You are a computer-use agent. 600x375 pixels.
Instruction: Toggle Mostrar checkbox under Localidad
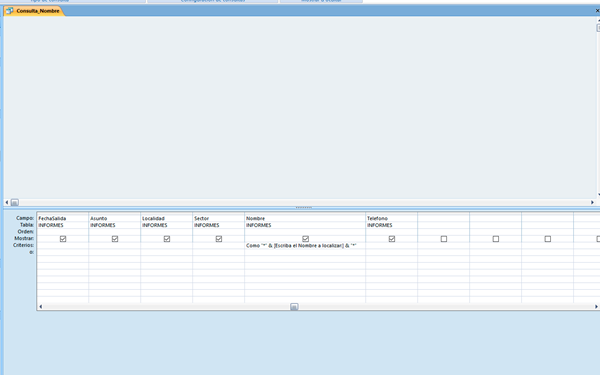[x=167, y=239]
